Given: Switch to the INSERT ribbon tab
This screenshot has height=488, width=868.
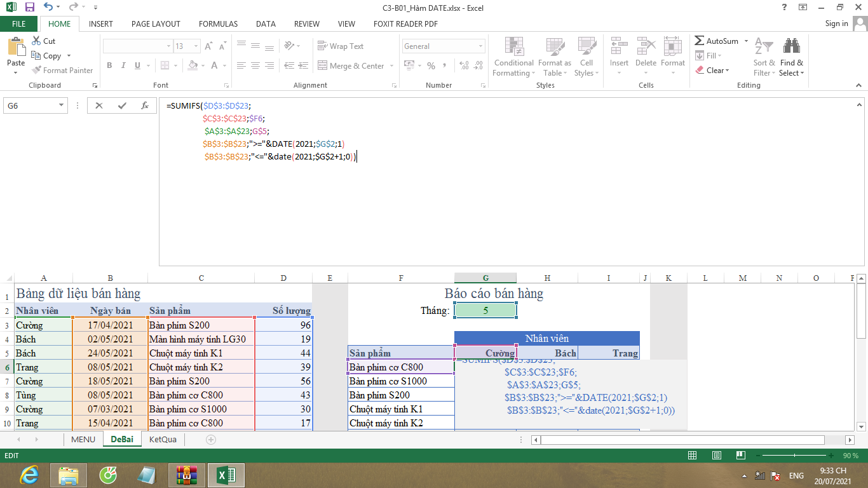Looking at the screenshot, I should (x=101, y=24).
